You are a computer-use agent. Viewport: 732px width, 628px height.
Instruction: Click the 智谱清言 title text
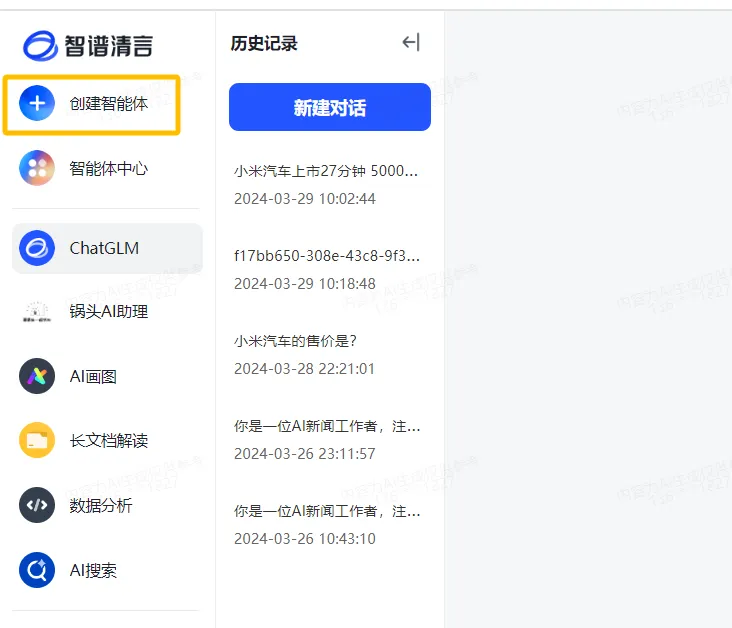[108, 46]
